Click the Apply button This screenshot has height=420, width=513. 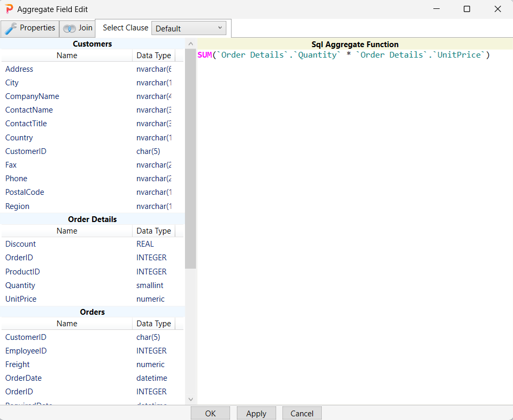(256, 414)
